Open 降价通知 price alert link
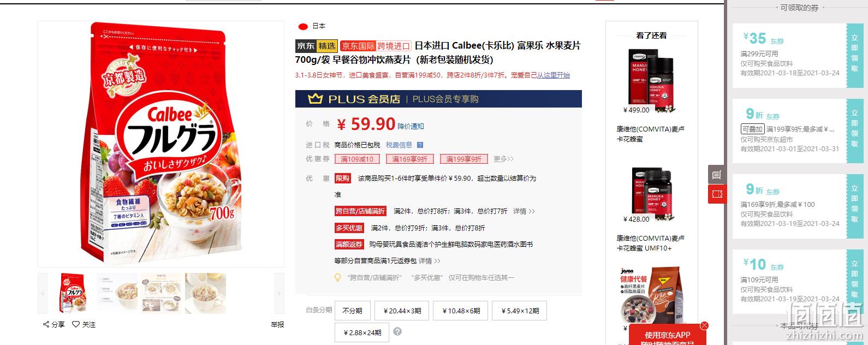 (411, 126)
